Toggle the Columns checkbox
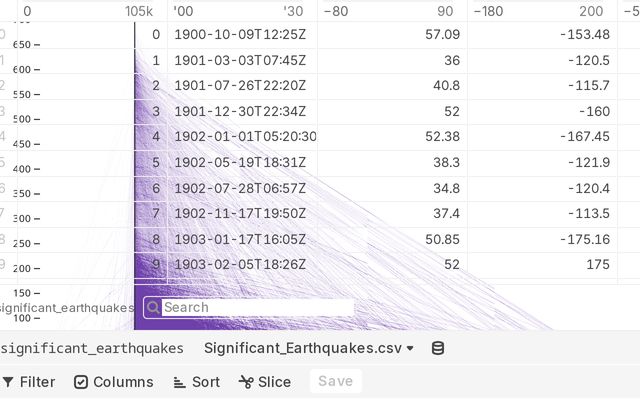This screenshot has width=640, height=400. click(x=81, y=382)
